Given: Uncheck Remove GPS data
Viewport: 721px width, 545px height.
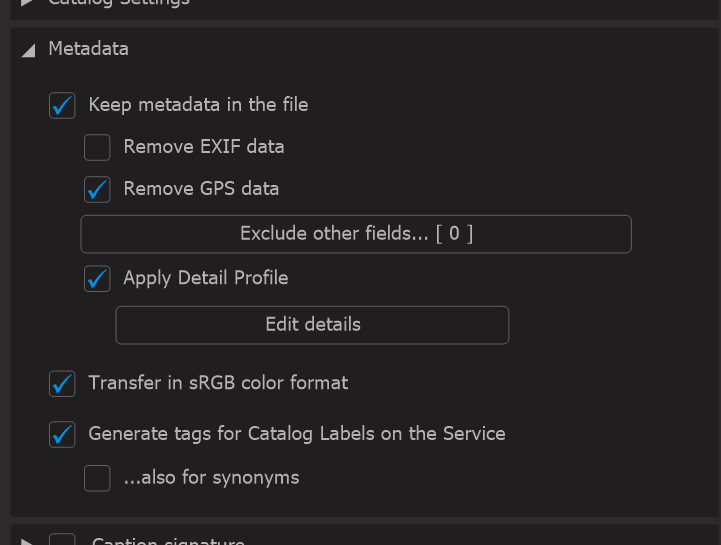Looking at the screenshot, I should (x=97, y=189).
